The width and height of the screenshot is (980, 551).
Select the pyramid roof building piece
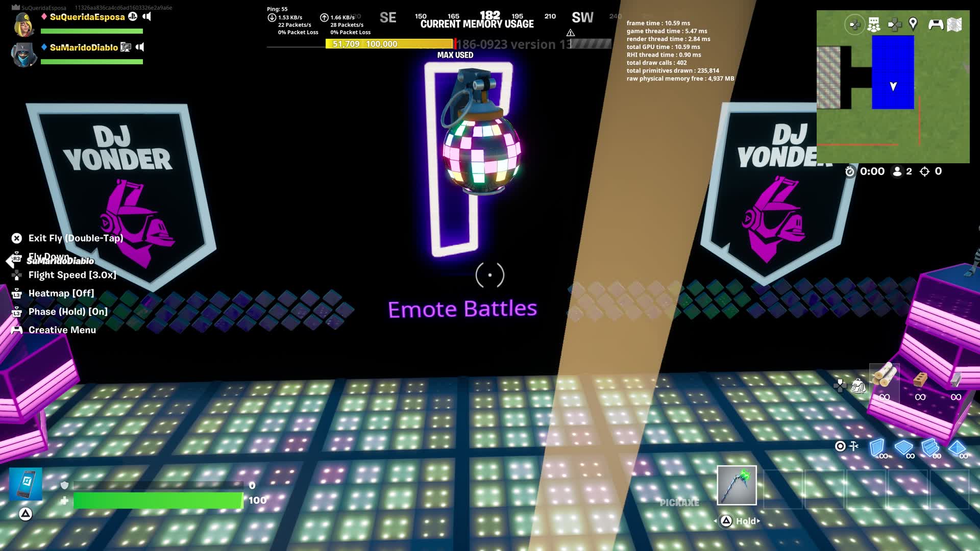coord(957,448)
